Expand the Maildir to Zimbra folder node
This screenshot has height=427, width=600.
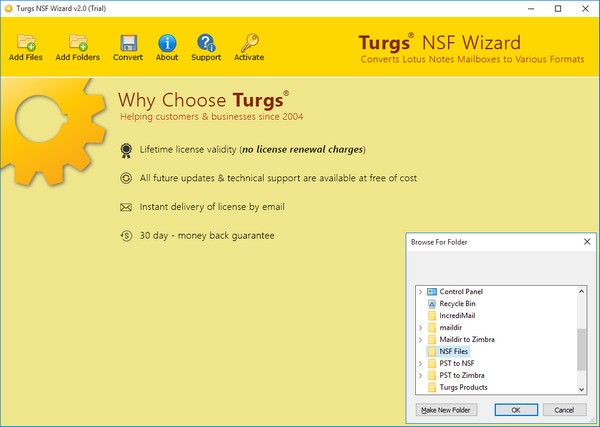click(x=420, y=339)
